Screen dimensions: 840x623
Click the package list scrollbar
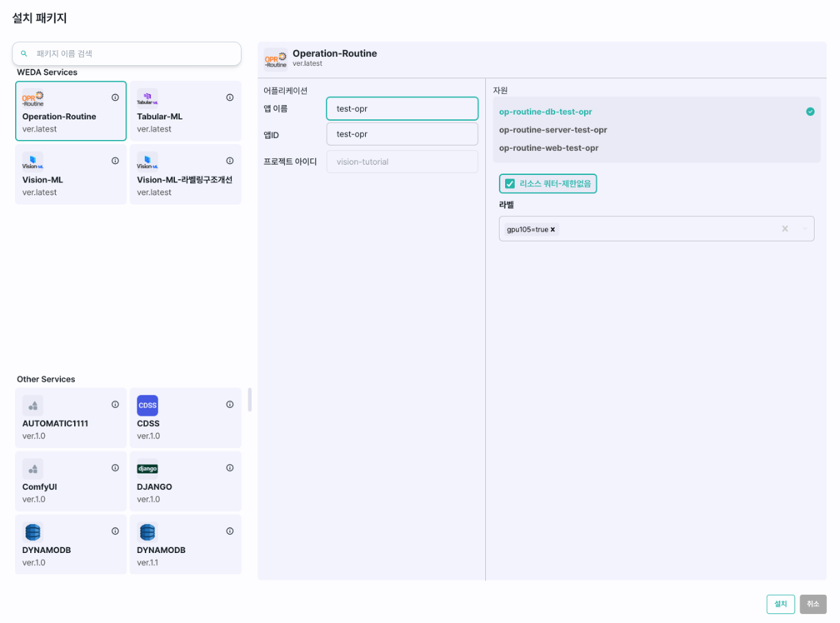coord(250,399)
